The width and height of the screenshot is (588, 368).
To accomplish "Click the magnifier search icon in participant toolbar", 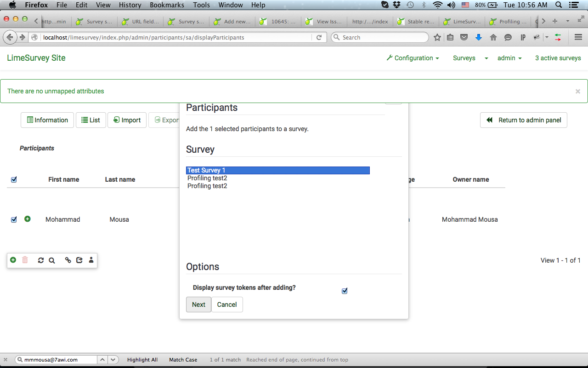I will click(52, 260).
